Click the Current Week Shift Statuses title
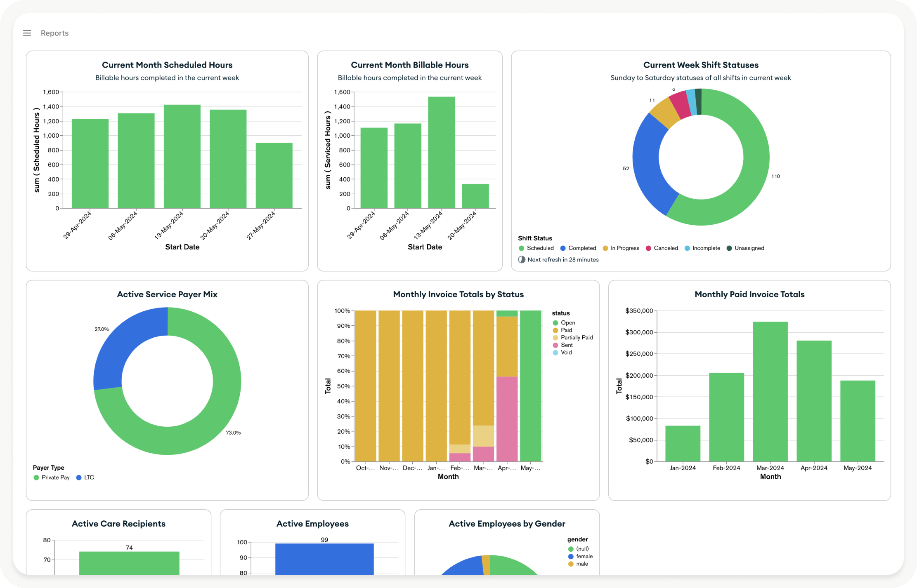The image size is (917, 588). 701,65
